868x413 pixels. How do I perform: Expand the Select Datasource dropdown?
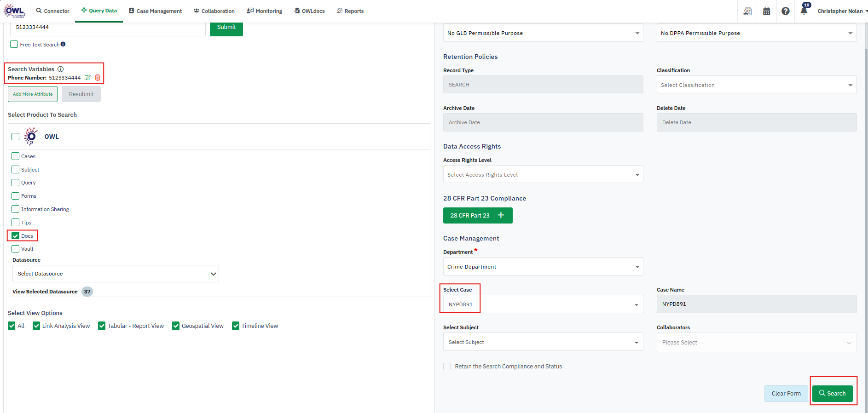[x=116, y=274]
